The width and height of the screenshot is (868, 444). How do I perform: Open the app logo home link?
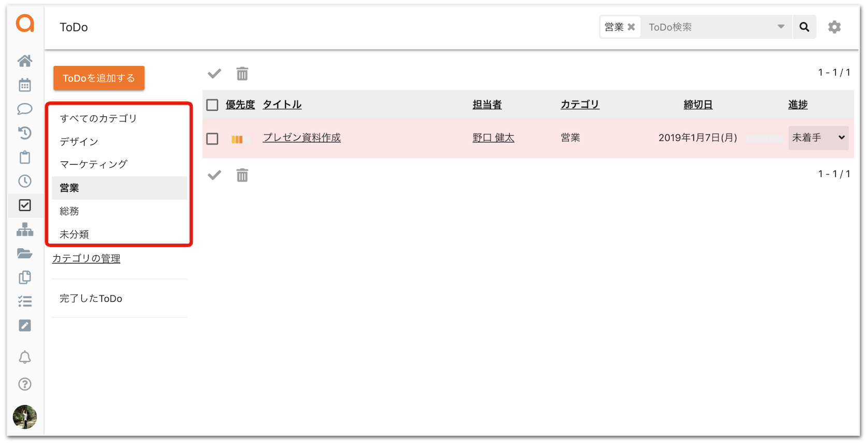click(25, 23)
